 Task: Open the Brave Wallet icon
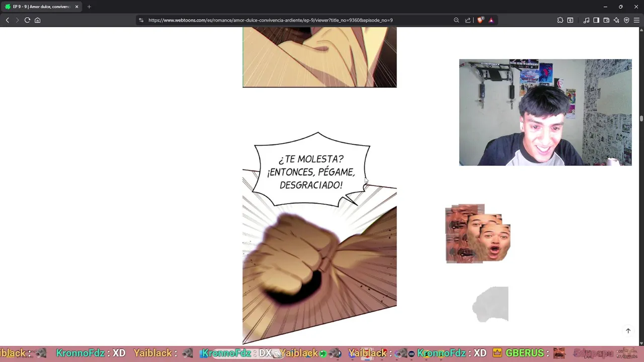pyautogui.click(x=606, y=20)
